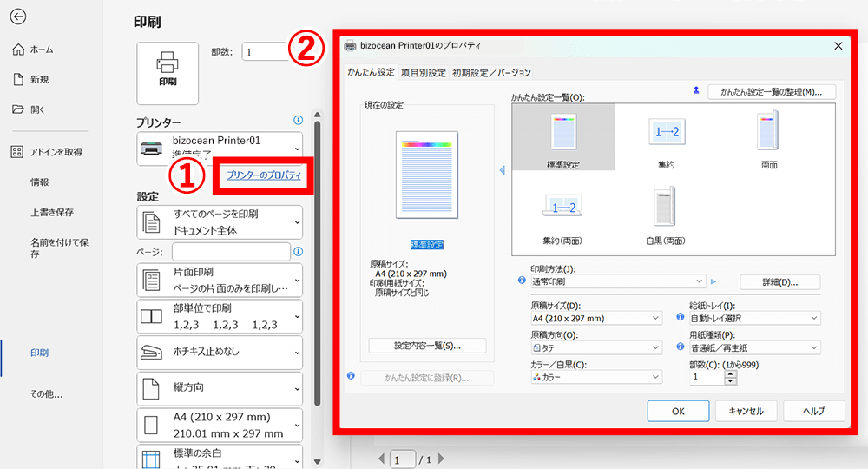Click the arrow right of 印刷方法 dropdown

point(713,282)
